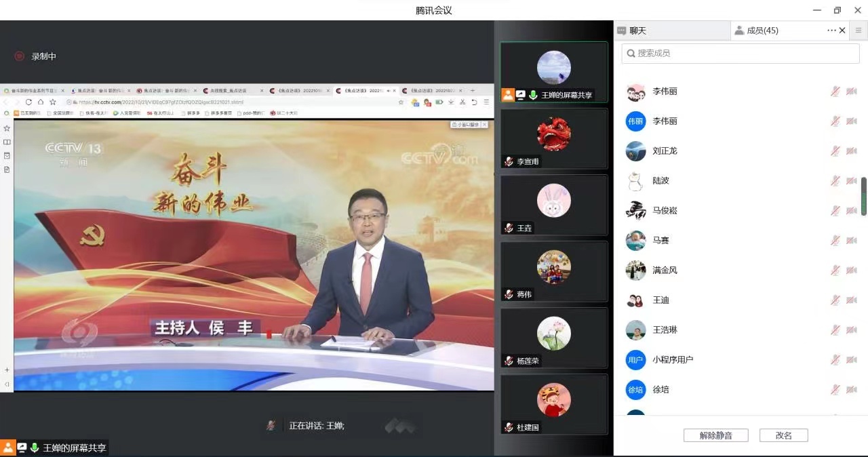
Task: Open the new tab plus button in shared browser
Action: tap(473, 90)
